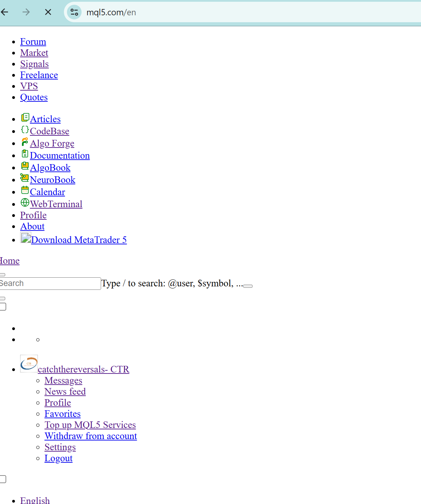Select English language link
Viewport: 421px width, 504px height.
[35, 501]
